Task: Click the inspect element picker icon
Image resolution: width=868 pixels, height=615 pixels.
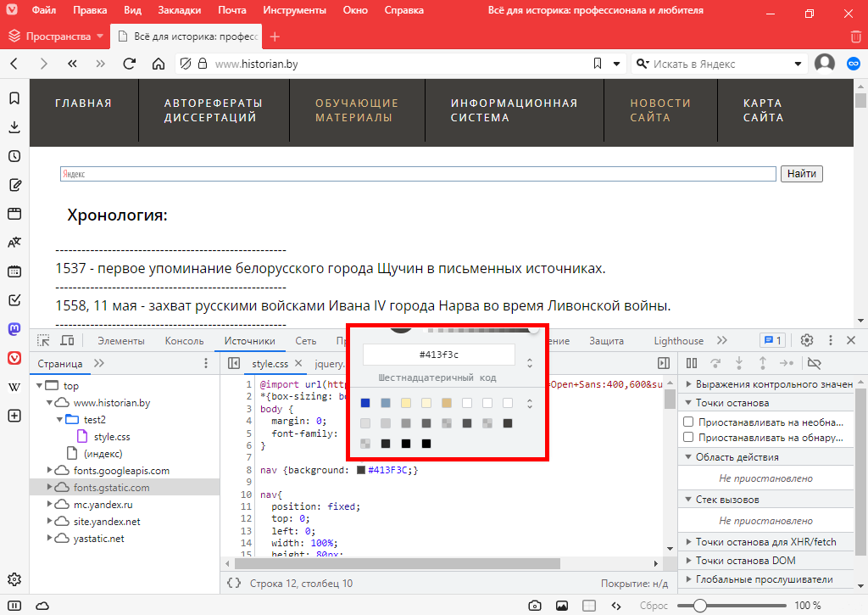Action: (x=43, y=340)
